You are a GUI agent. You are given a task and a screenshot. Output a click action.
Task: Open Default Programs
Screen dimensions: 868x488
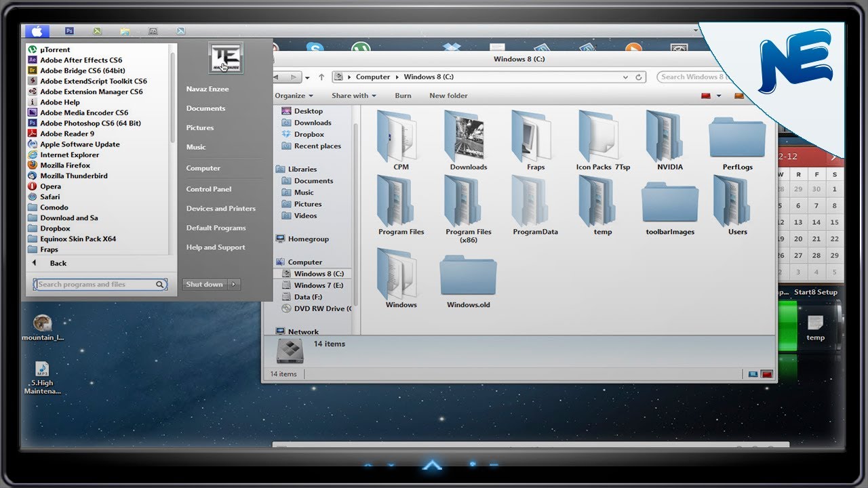point(216,228)
